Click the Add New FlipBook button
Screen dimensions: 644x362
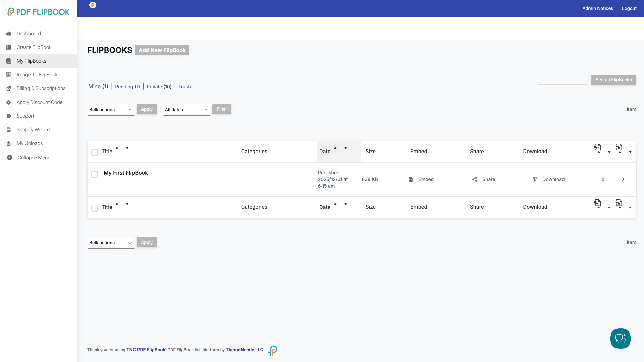(x=162, y=50)
